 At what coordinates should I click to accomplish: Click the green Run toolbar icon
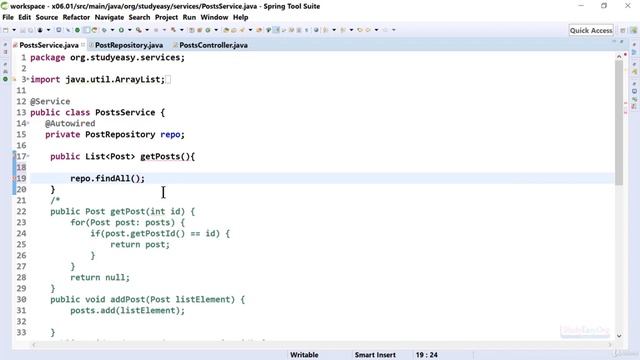point(121,30)
